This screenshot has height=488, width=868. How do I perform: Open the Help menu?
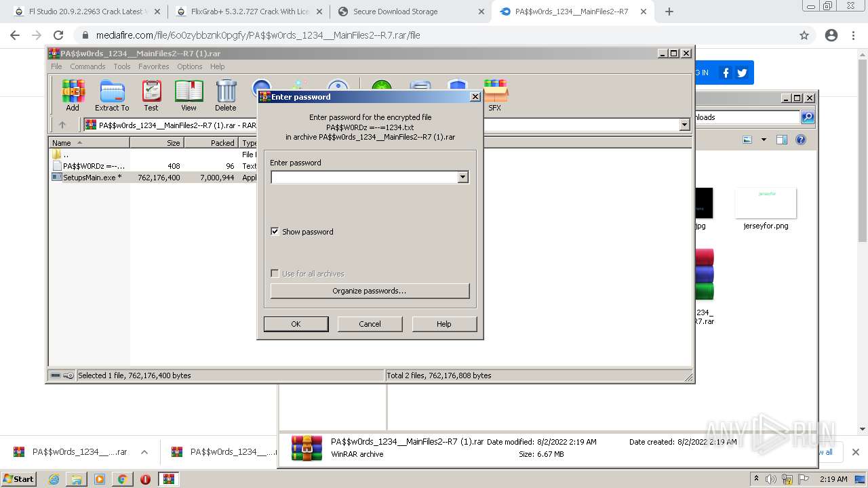217,66
